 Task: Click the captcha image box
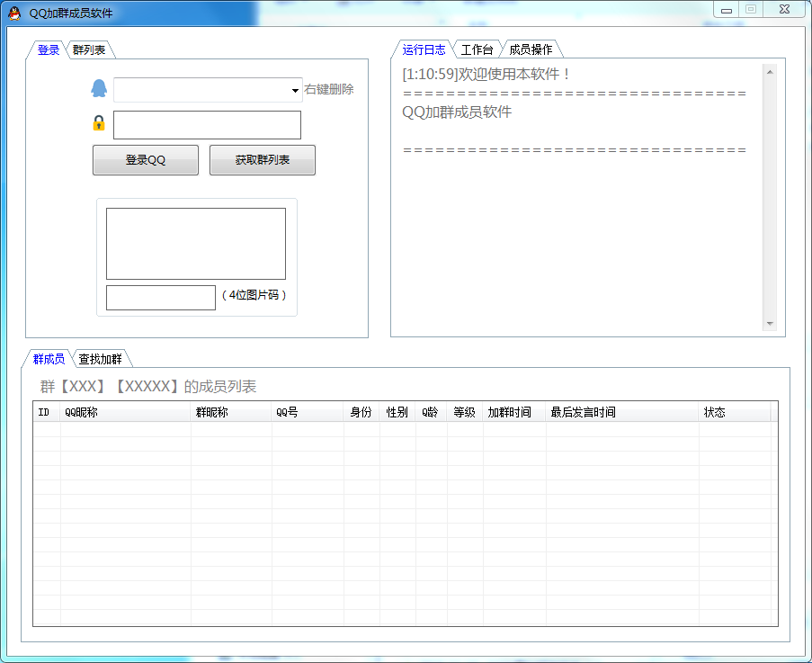pos(196,244)
